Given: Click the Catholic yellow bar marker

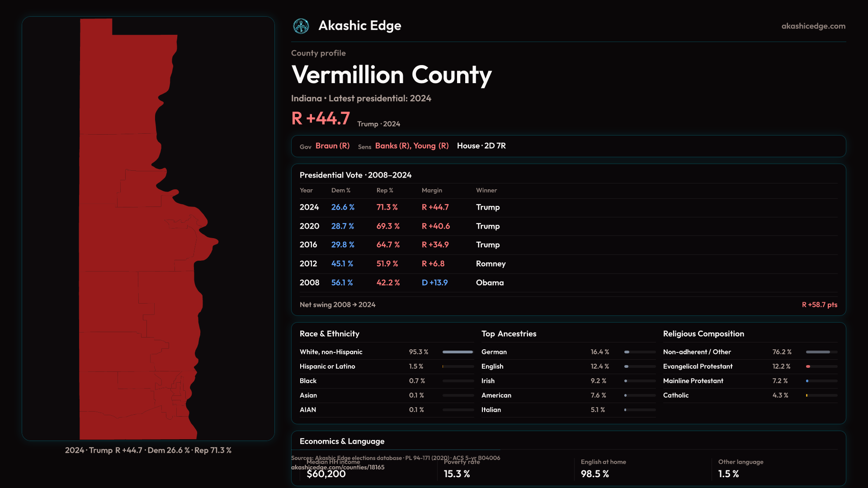Looking at the screenshot, I should 807,395.
